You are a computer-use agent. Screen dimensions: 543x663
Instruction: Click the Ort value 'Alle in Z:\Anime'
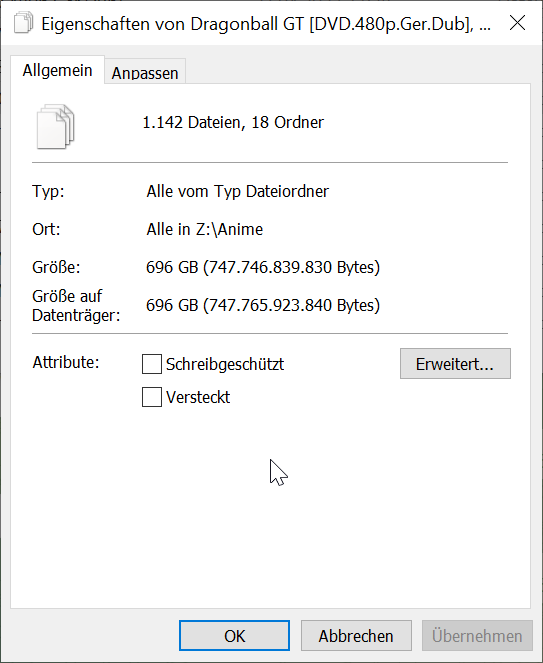coord(205,229)
